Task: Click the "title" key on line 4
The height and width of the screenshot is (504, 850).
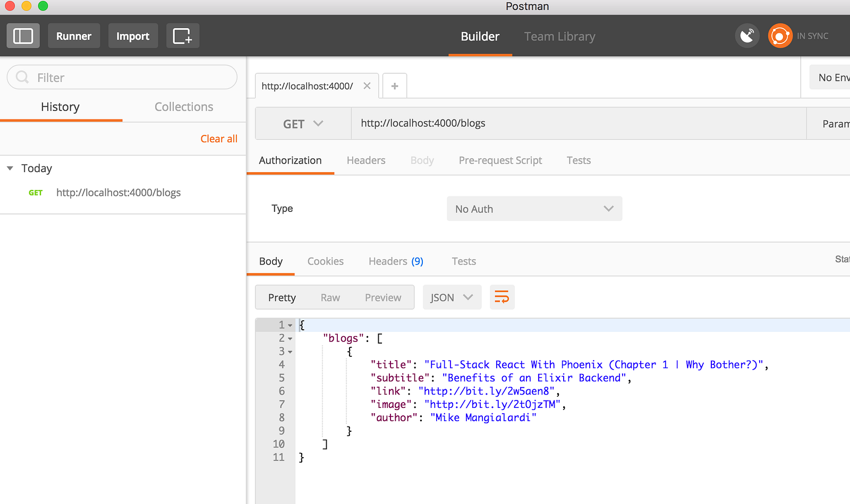Action: click(391, 365)
